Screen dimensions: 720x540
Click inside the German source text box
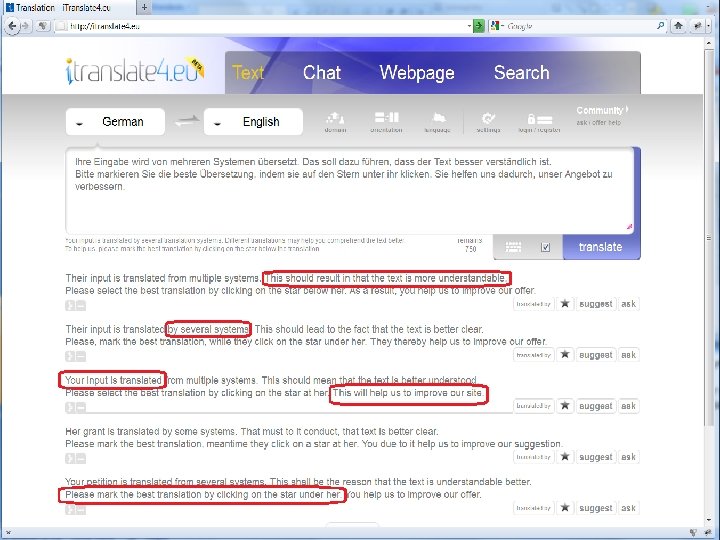pos(350,191)
